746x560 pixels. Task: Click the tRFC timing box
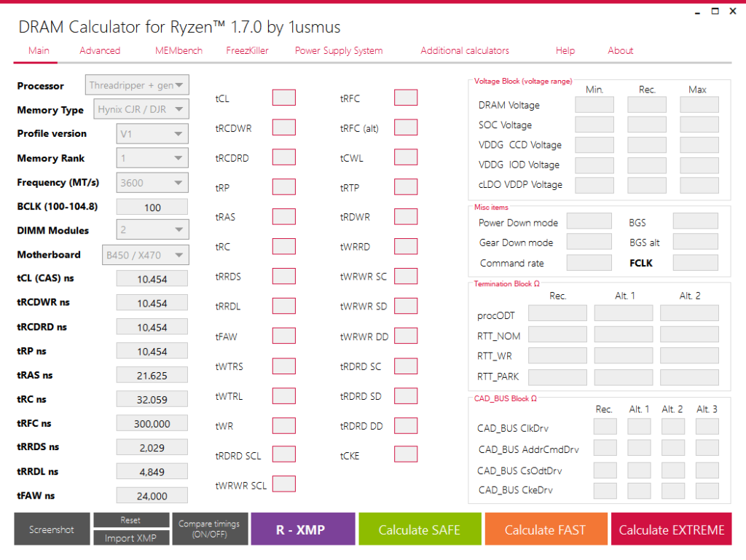click(x=406, y=98)
